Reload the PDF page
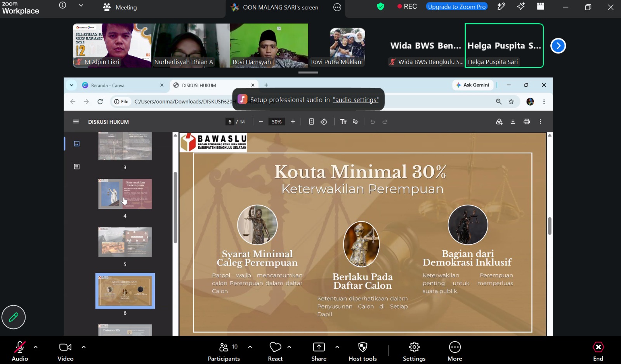Viewport: 621px width, 364px height. (100, 102)
